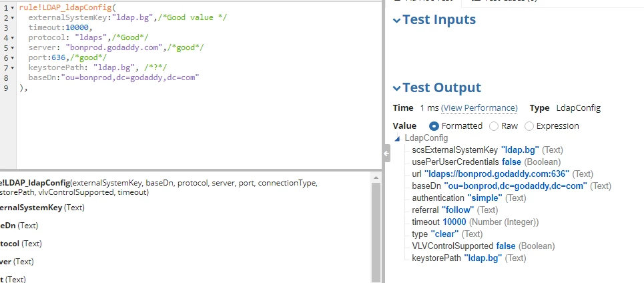
Task: Click the port:636 code line
Action: [x=67, y=57]
